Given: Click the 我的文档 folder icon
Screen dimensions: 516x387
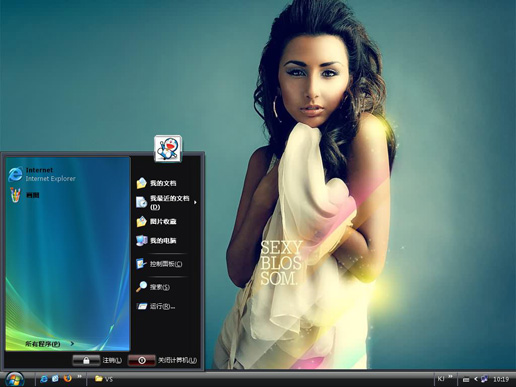Looking at the screenshot, I should point(141,183).
